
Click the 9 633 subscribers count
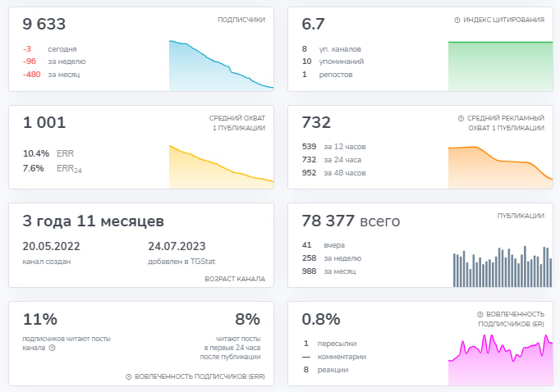click(44, 24)
